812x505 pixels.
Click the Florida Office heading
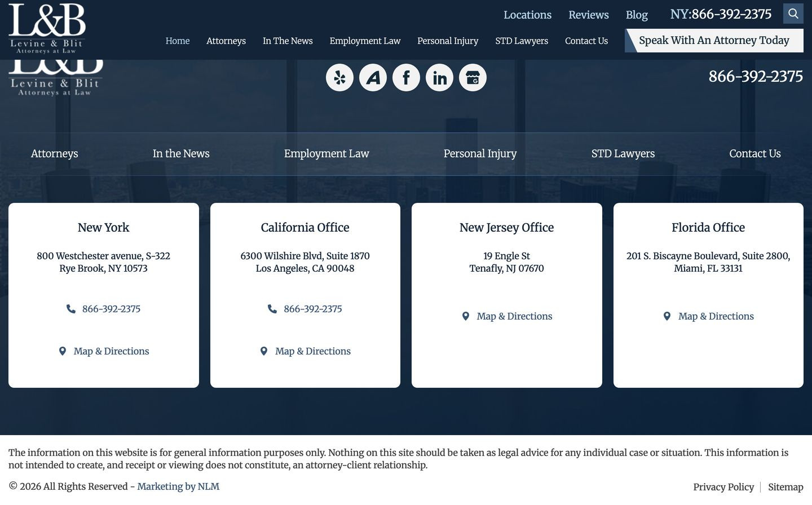[708, 228]
